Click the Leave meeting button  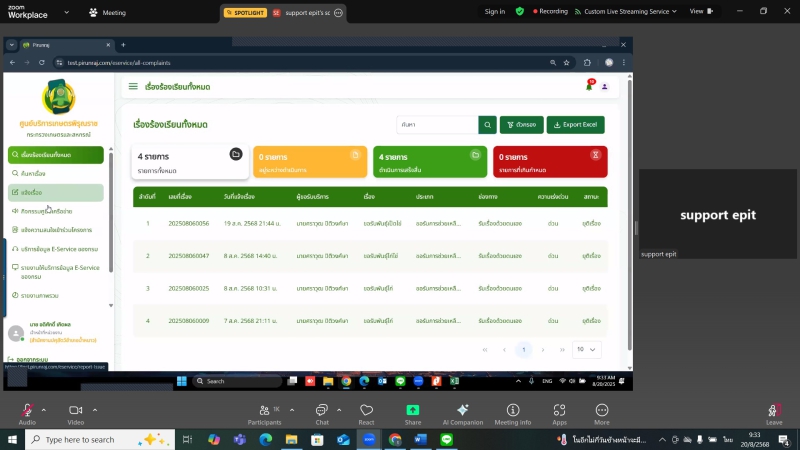(x=774, y=414)
